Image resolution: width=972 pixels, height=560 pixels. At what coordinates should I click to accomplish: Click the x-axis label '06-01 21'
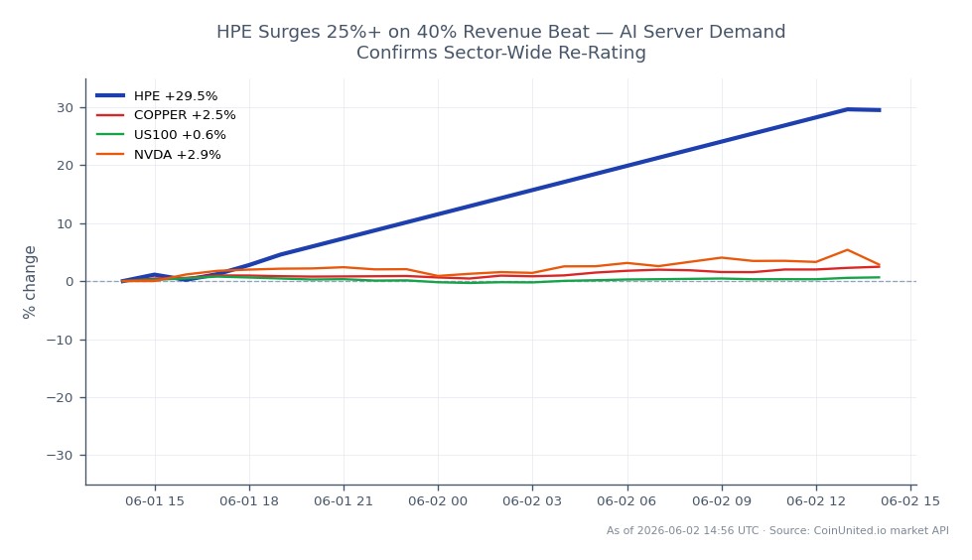coord(344,501)
